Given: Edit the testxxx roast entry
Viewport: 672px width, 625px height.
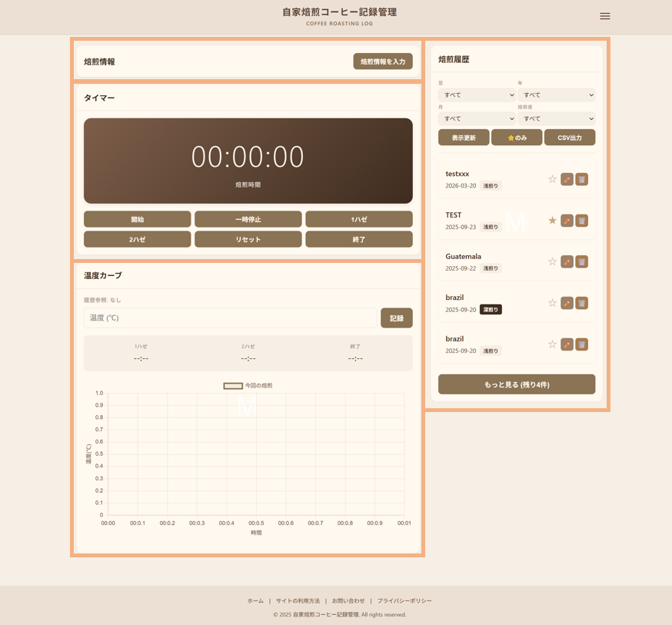Looking at the screenshot, I should click(567, 179).
